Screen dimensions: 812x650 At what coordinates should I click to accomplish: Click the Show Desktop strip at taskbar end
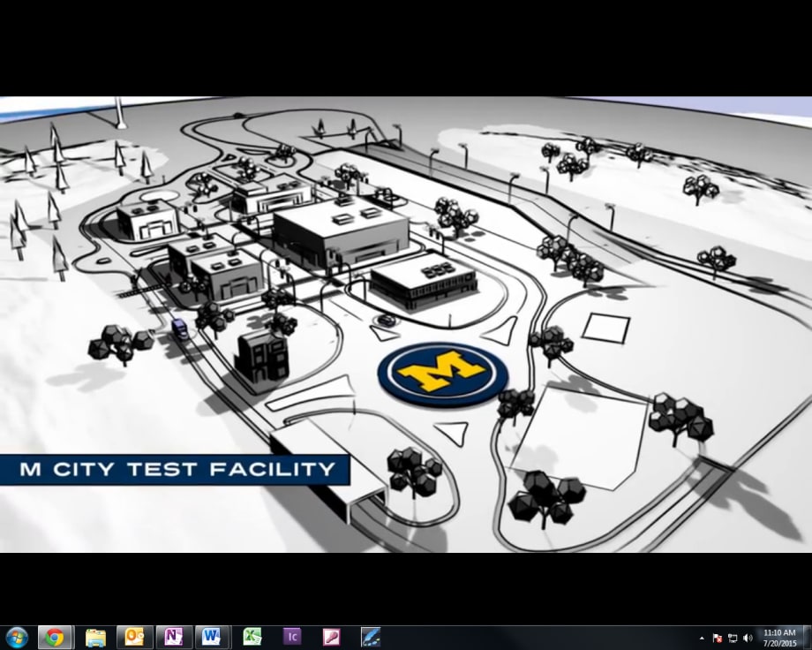click(807, 638)
